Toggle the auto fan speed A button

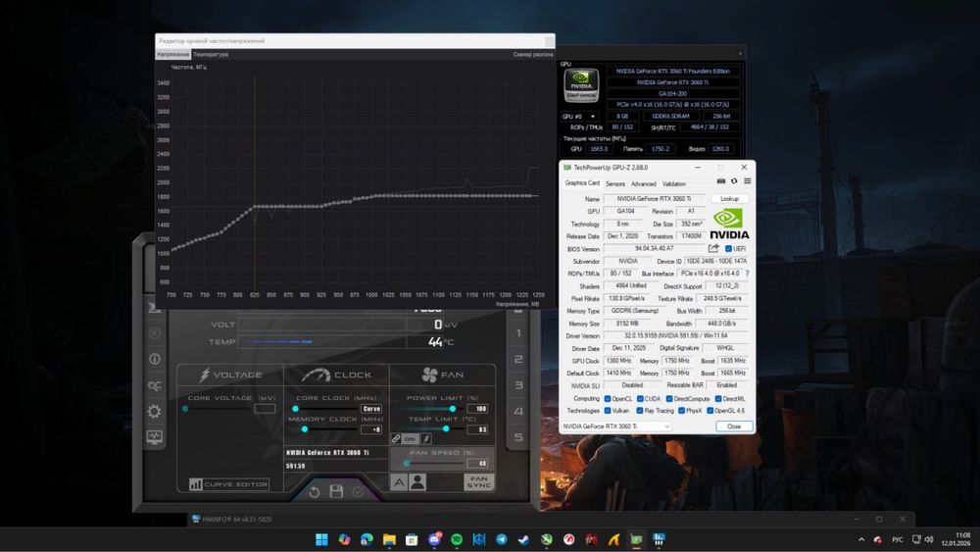[x=399, y=482]
